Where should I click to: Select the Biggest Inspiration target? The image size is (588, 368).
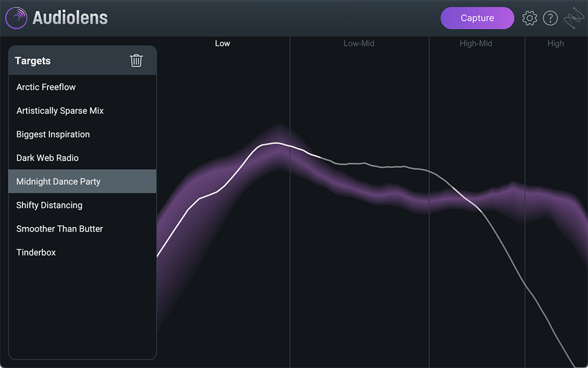53,134
